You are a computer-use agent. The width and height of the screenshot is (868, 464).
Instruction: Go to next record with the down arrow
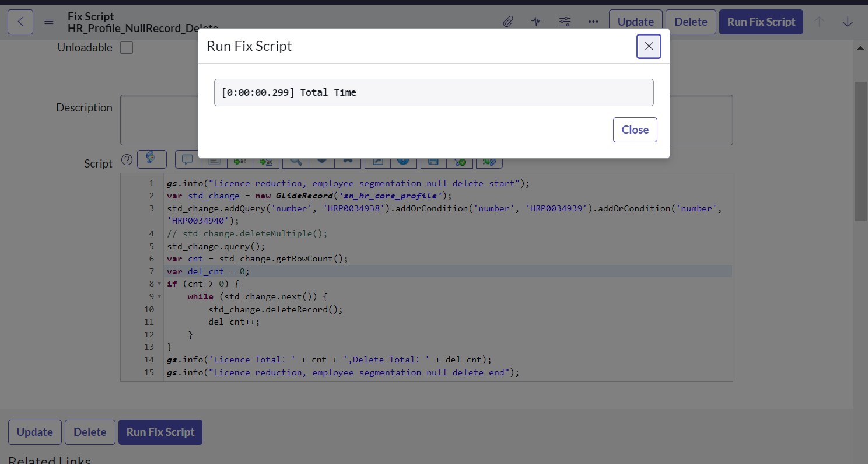(x=848, y=22)
